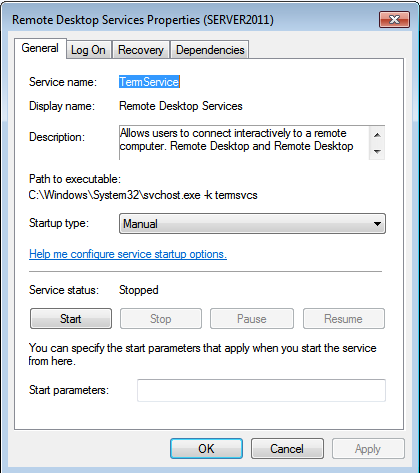The image size is (420, 473).
Task: Click OK to confirm the properties
Action: [x=206, y=449]
